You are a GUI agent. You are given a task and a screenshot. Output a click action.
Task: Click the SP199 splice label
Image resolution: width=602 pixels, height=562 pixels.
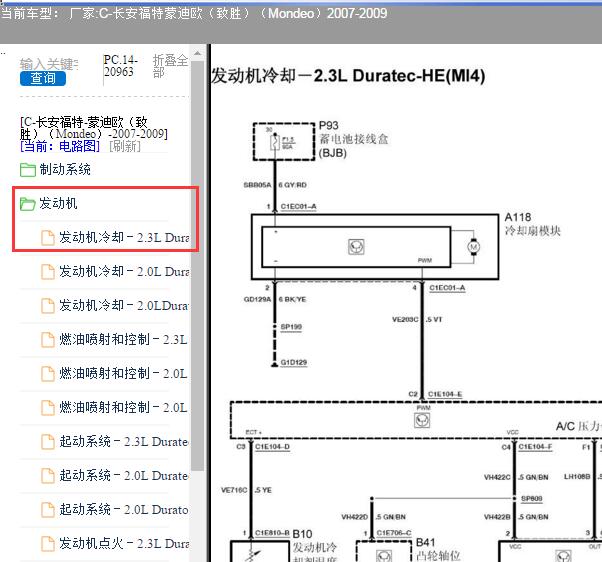pos(291,327)
